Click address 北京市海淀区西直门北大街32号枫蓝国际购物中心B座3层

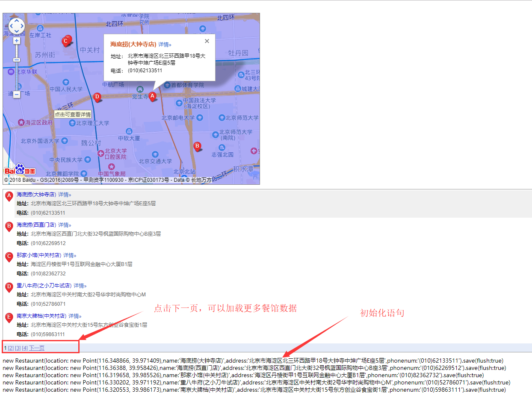[96, 234]
